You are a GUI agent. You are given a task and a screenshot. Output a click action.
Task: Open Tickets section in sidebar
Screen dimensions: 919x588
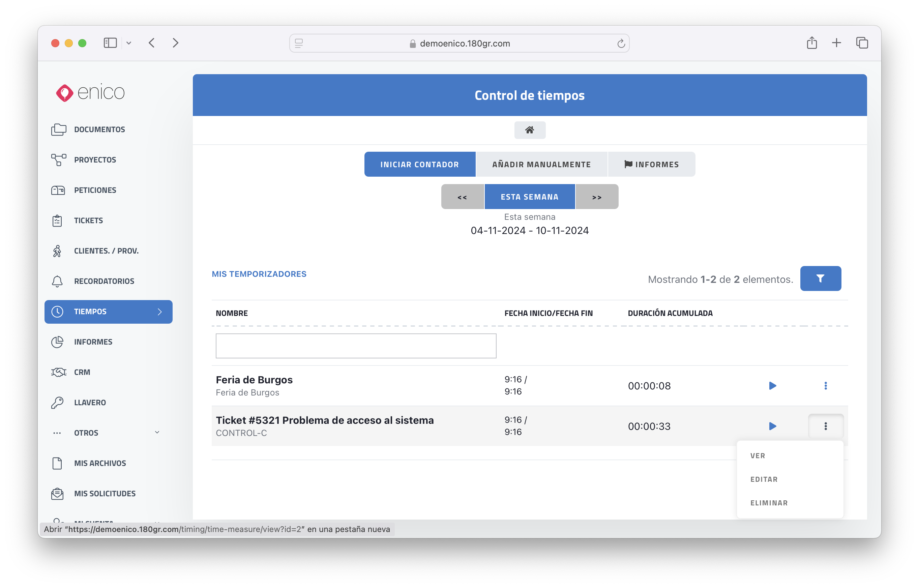[x=88, y=221]
